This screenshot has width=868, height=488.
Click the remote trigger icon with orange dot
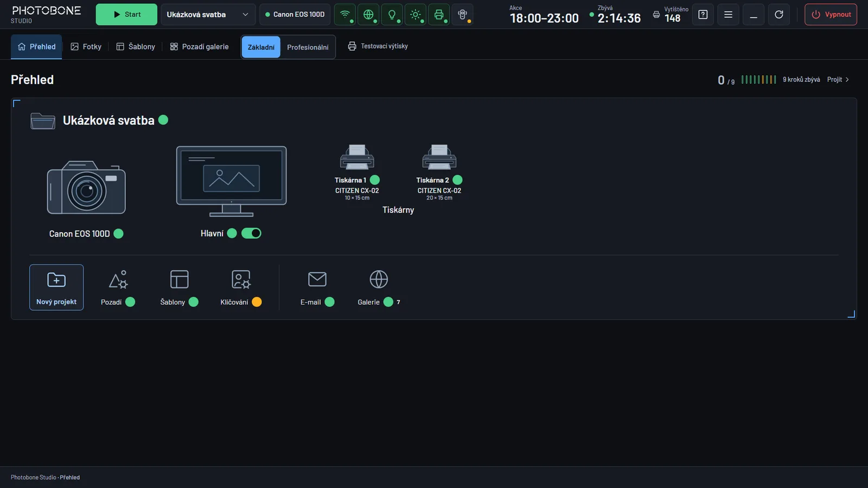point(462,15)
